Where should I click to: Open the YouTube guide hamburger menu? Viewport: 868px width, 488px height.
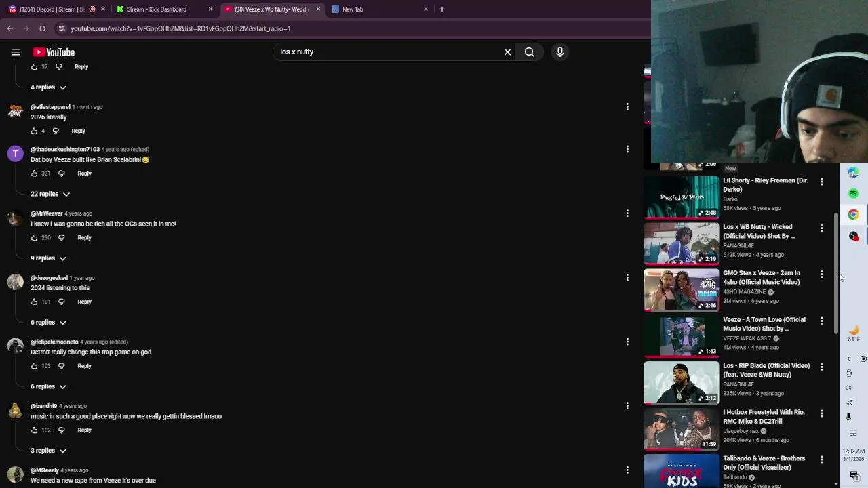point(16,52)
